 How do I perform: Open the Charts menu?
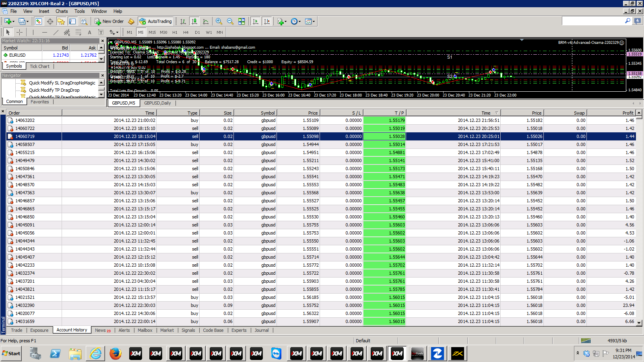(62, 11)
